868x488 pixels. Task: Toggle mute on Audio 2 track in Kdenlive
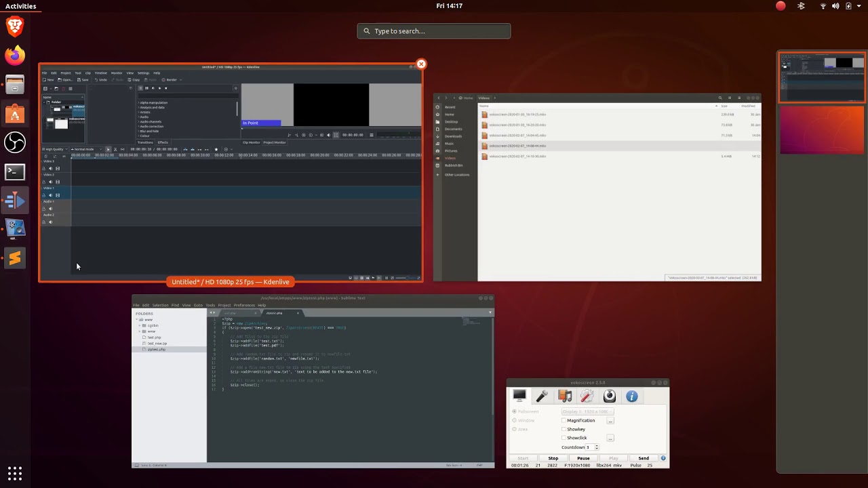point(50,222)
